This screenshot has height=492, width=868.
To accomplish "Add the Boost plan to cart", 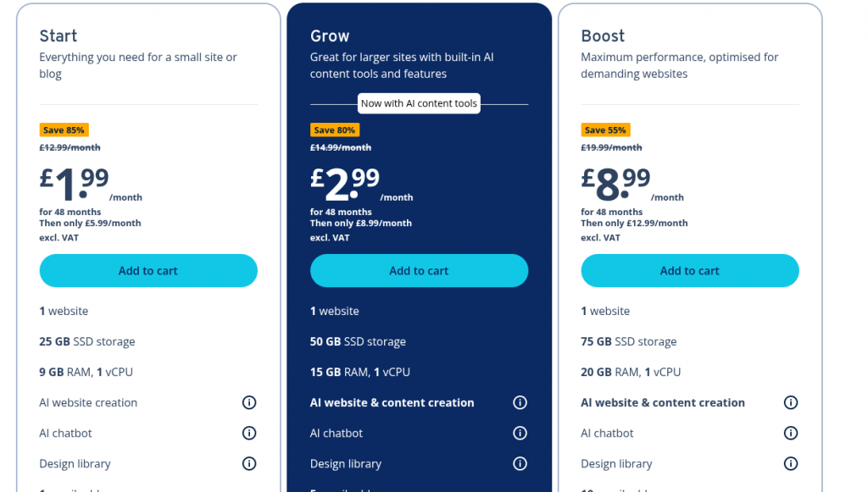I will pyautogui.click(x=689, y=271).
